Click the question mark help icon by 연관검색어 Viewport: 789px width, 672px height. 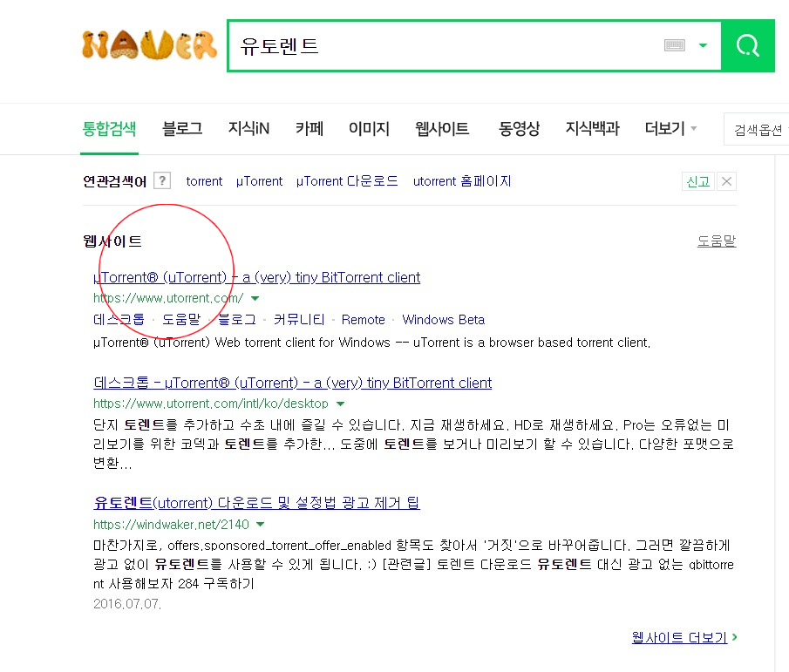coord(162,180)
